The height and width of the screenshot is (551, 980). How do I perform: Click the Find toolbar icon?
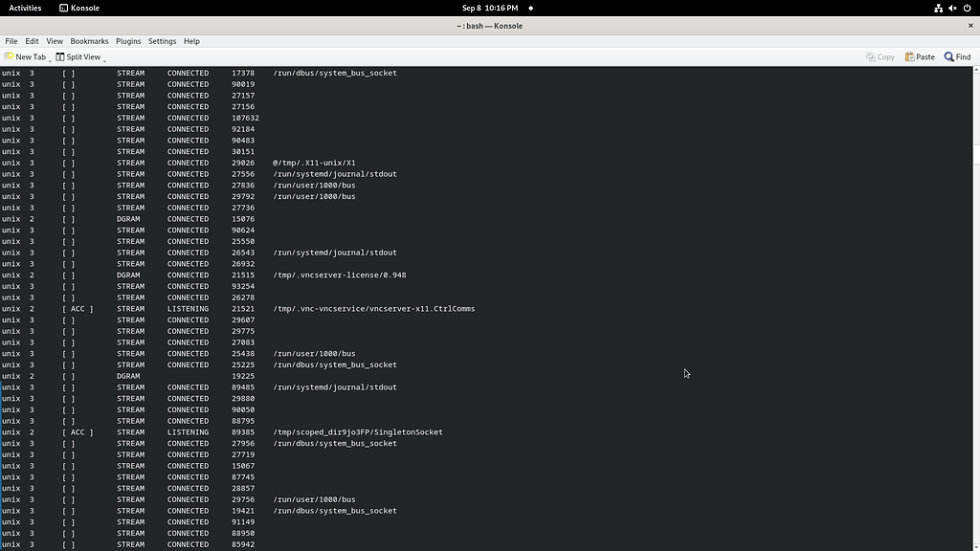click(x=956, y=56)
